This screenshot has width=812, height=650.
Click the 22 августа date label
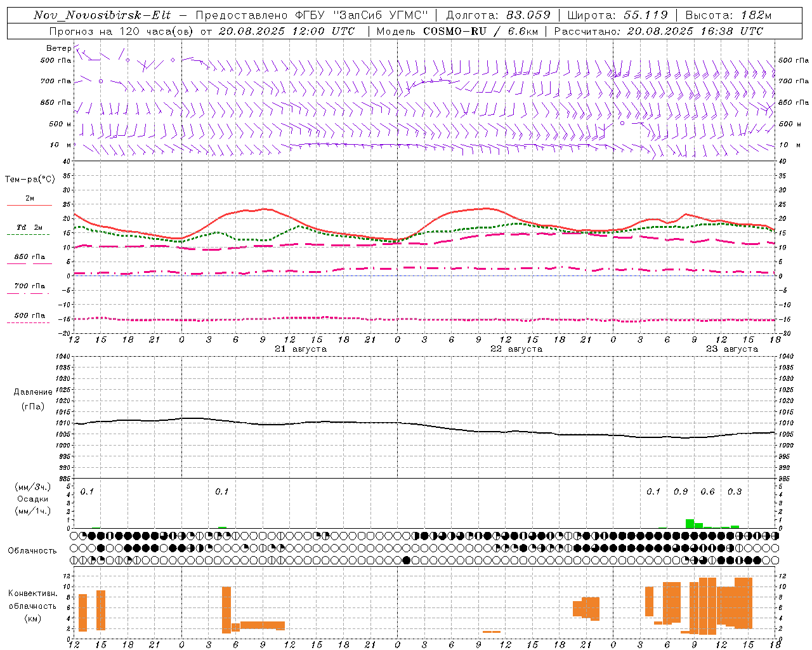click(x=516, y=349)
